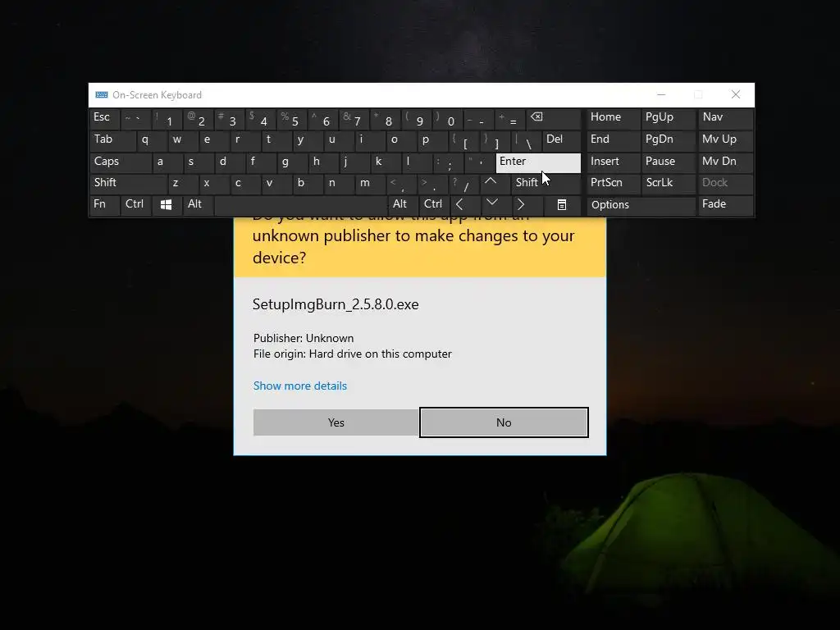Viewport: 840px width, 630px height.
Task: Click the number 1 key
Action: pyautogui.click(x=167, y=118)
